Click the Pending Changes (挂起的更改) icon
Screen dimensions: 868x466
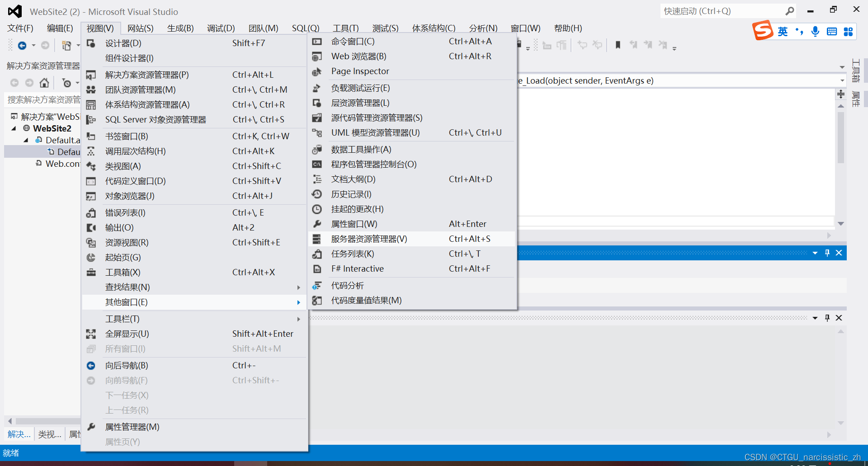tap(317, 209)
